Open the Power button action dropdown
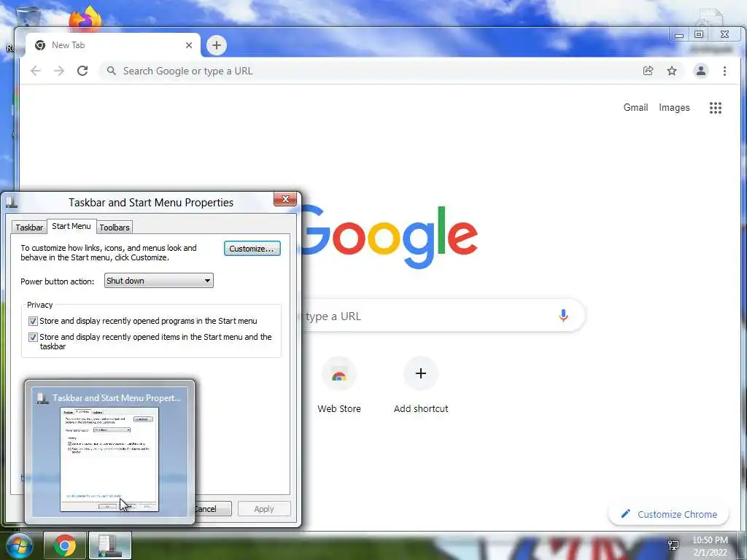The height and width of the screenshot is (560, 747). [158, 281]
